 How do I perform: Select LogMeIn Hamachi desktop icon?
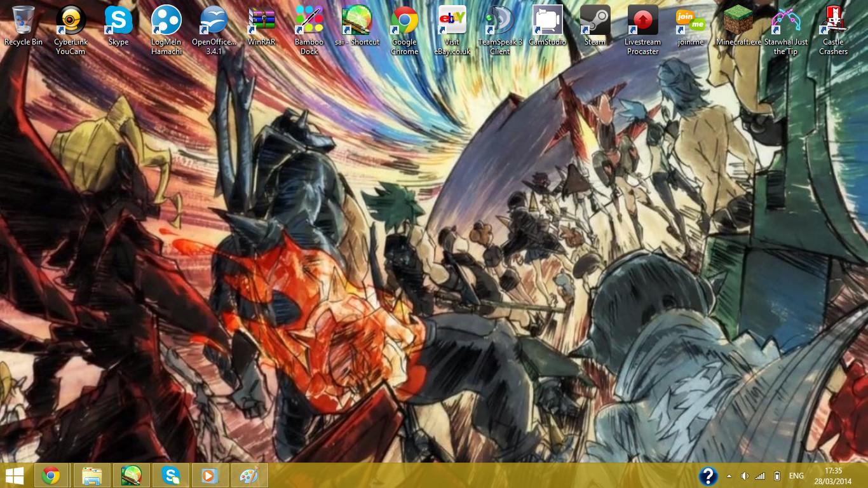[x=166, y=30]
